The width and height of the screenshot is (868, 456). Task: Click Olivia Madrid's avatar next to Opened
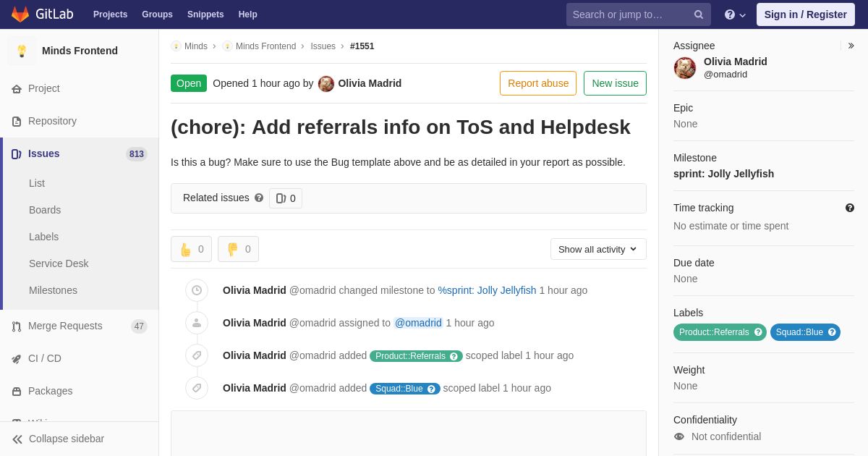(326, 83)
